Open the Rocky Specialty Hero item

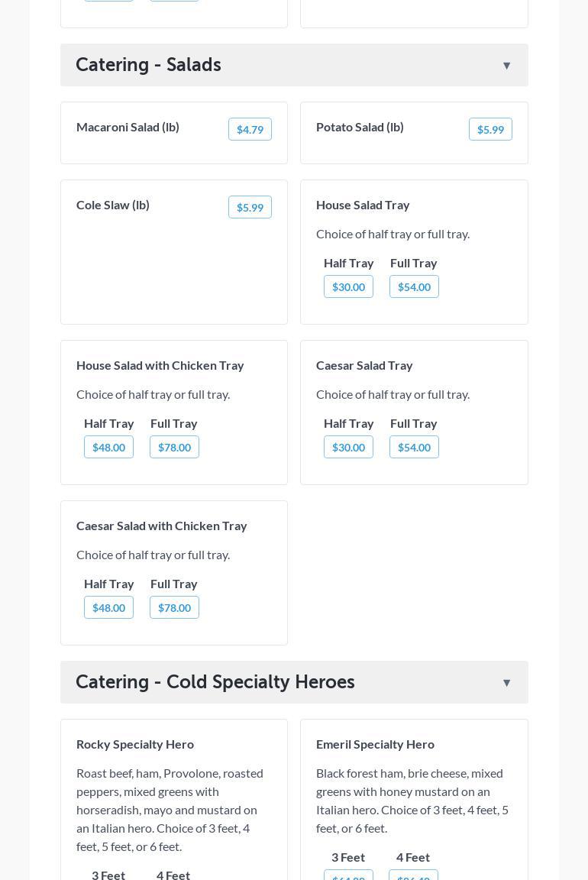coord(135,744)
